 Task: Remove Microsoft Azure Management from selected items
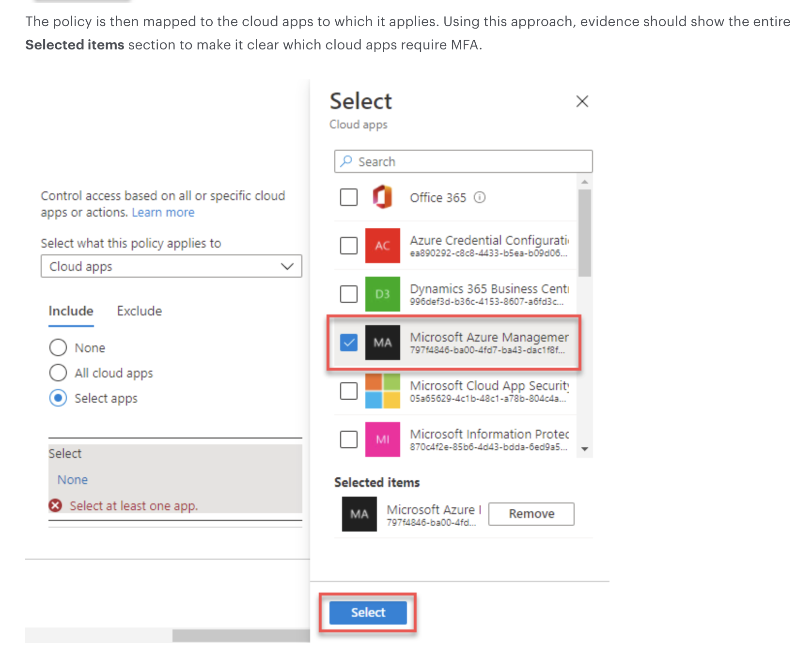coord(531,514)
